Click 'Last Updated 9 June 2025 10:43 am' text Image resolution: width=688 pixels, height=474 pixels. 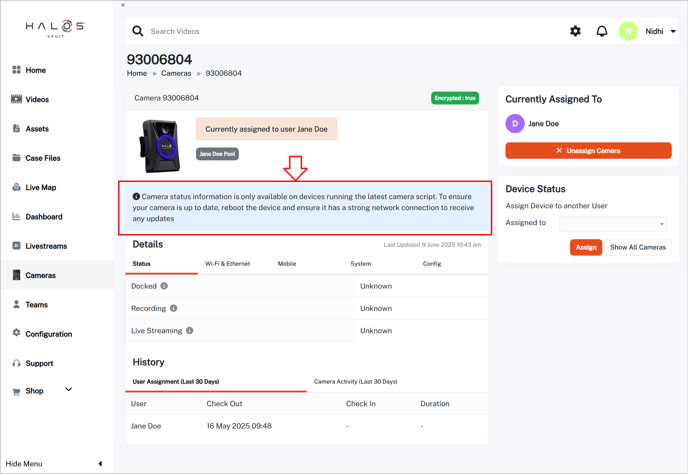pos(432,245)
